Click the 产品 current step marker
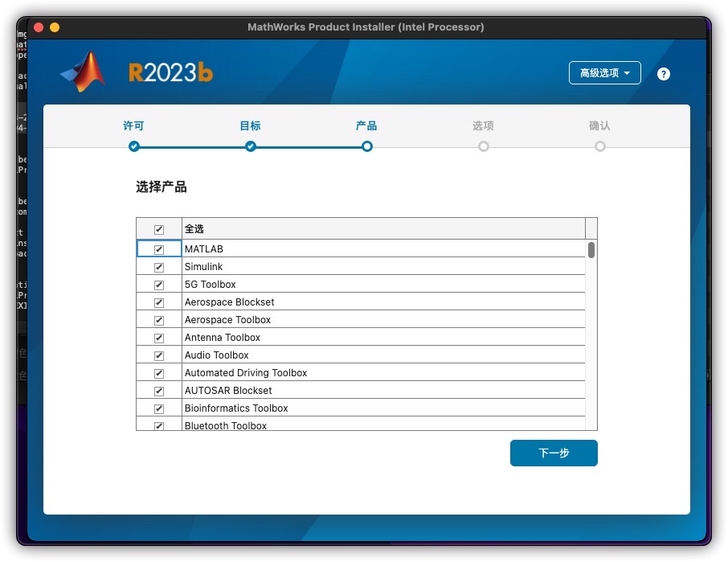The width and height of the screenshot is (728, 562). [x=366, y=146]
